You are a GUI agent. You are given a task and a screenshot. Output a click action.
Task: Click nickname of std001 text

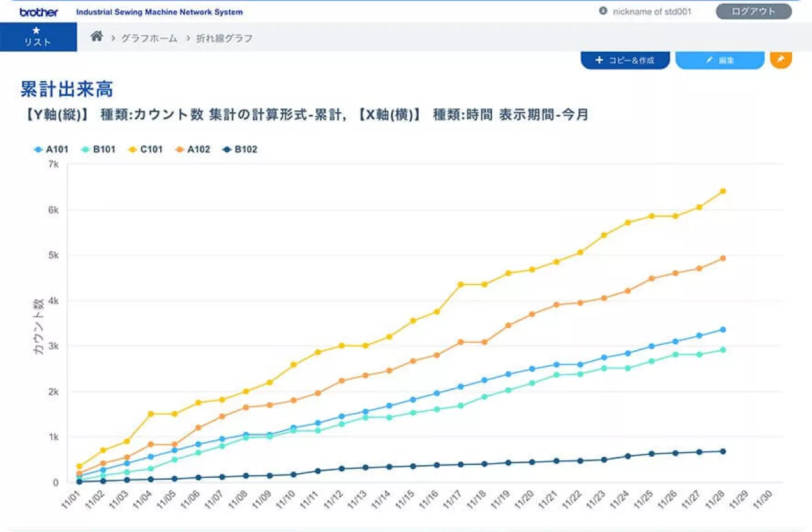pos(652,11)
